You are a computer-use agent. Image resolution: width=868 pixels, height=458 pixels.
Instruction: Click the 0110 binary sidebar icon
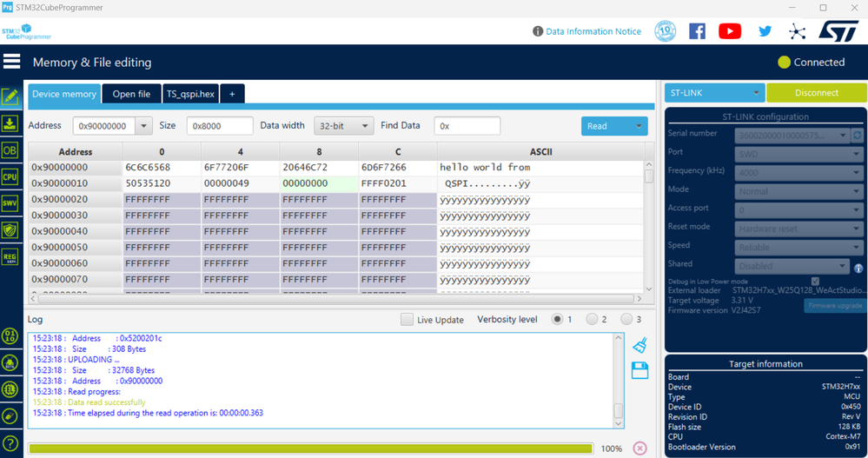tap(10, 335)
